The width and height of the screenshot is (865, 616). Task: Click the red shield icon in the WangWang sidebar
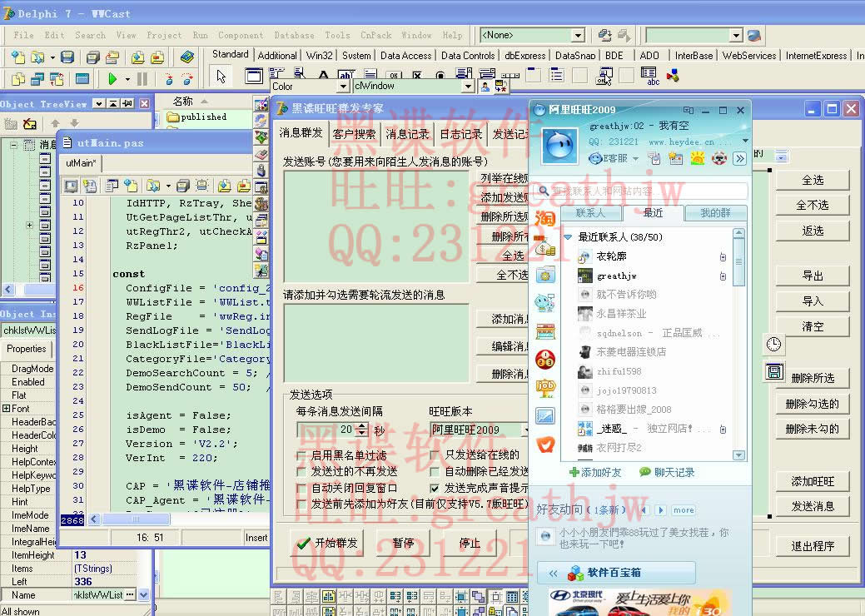coord(545,444)
